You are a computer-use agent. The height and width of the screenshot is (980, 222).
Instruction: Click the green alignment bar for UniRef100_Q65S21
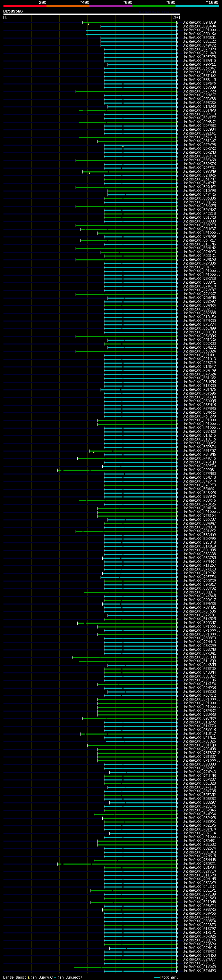click(117, 864)
